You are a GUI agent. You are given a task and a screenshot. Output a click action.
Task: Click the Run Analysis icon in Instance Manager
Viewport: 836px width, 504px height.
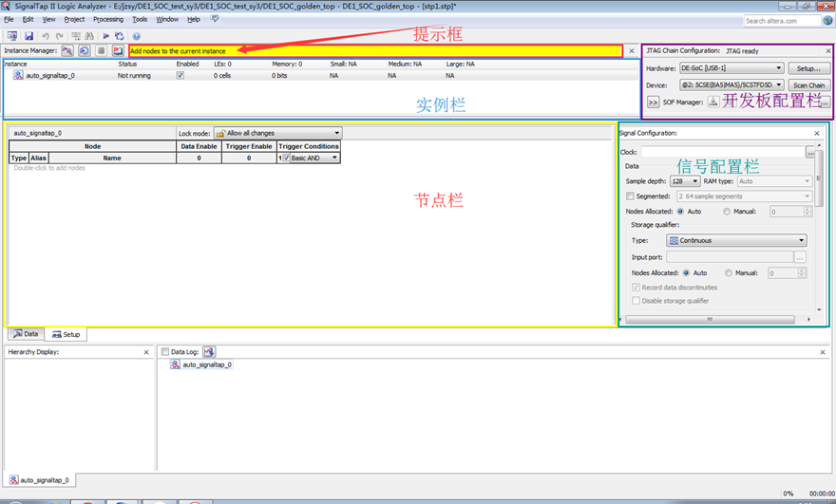pyautogui.click(x=67, y=50)
